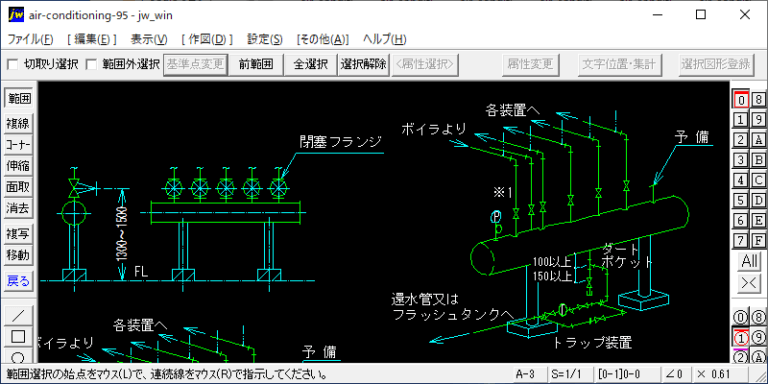Click the ∠0 angle status field
Image resolution: width=768 pixels, height=384 pixels.
click(x=675, y=375)
